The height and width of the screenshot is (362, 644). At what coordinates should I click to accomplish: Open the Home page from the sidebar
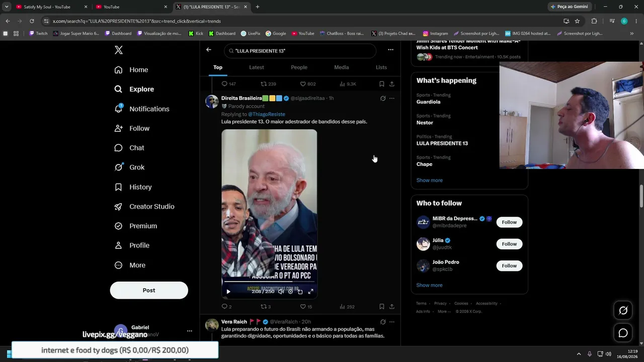(x=131, y=70)
